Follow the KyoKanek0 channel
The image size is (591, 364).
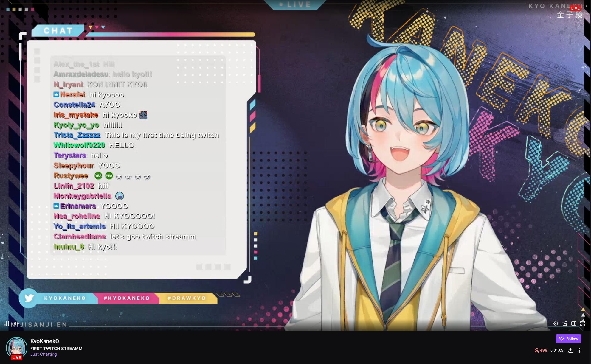pyautogui.click(x=568, y=339)
